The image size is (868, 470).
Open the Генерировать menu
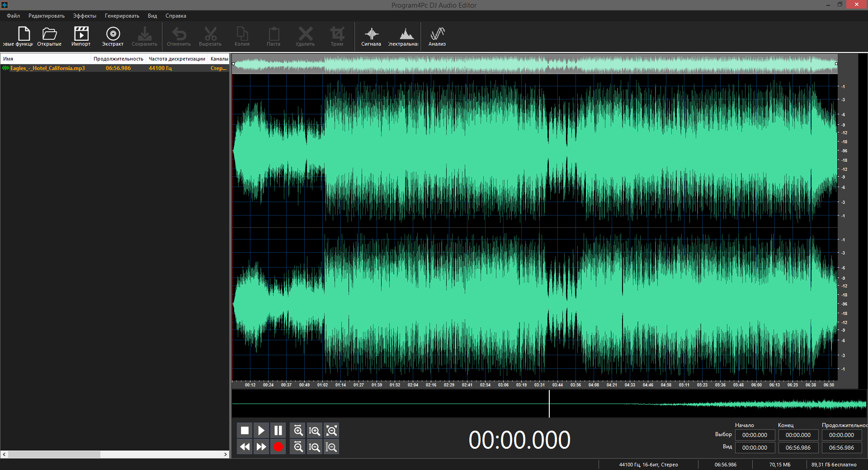[122, 16]
